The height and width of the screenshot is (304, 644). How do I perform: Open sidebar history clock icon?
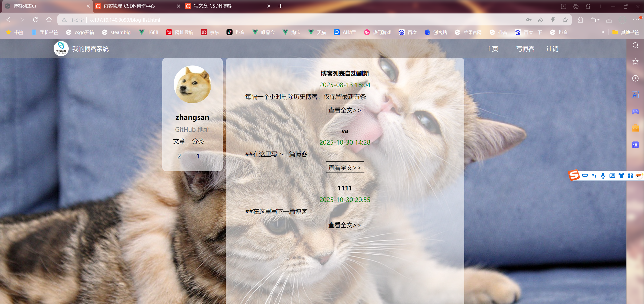635,78
